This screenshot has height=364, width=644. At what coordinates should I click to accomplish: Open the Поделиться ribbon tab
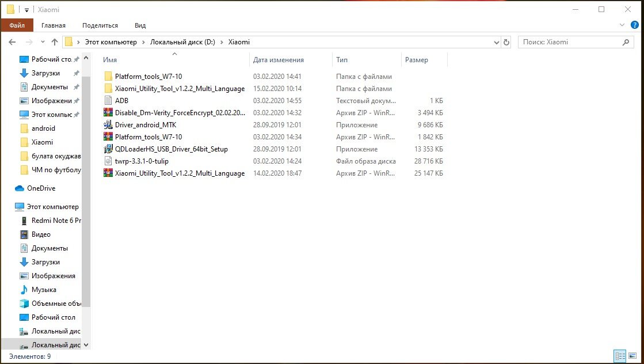point(100,25)
